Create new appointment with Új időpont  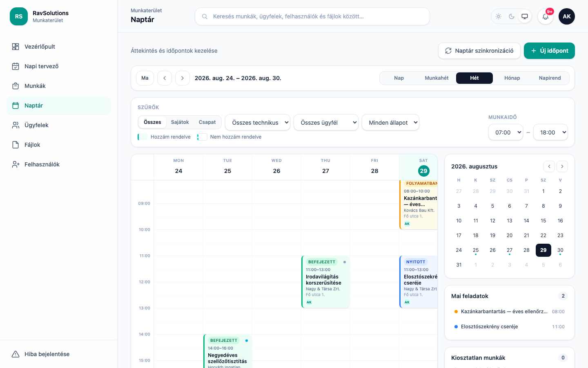[549, 51]
